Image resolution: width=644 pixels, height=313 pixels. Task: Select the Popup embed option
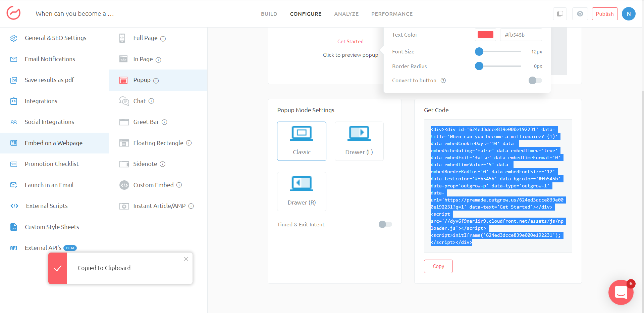tap(158, 80)
